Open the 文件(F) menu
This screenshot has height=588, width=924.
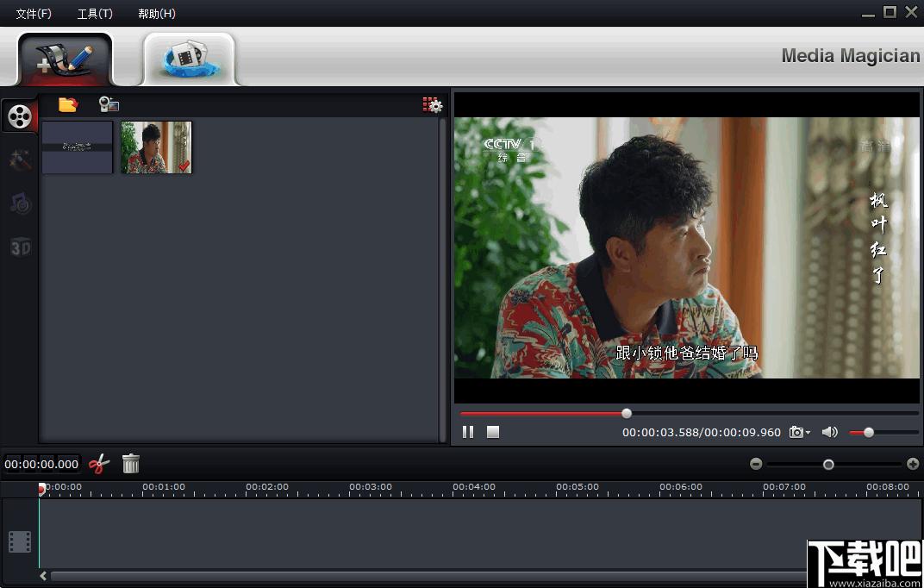pyautogui.click(x=34, y=14)
